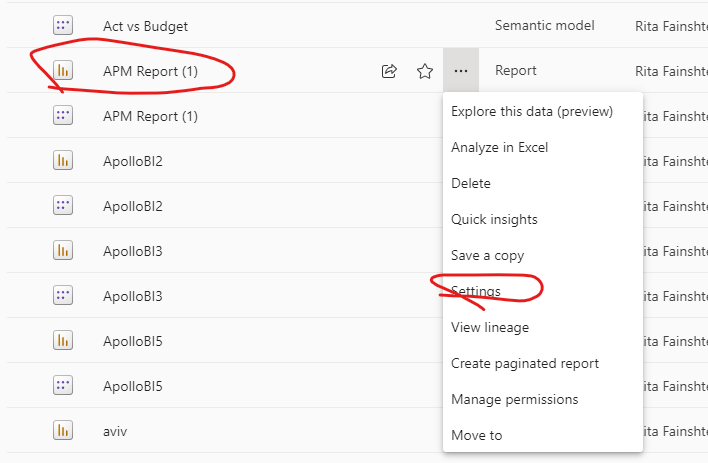This screenshot has height=463, width=708.
Task: Click the owner name in Act vs Budget row
Action: pos(671,27)
